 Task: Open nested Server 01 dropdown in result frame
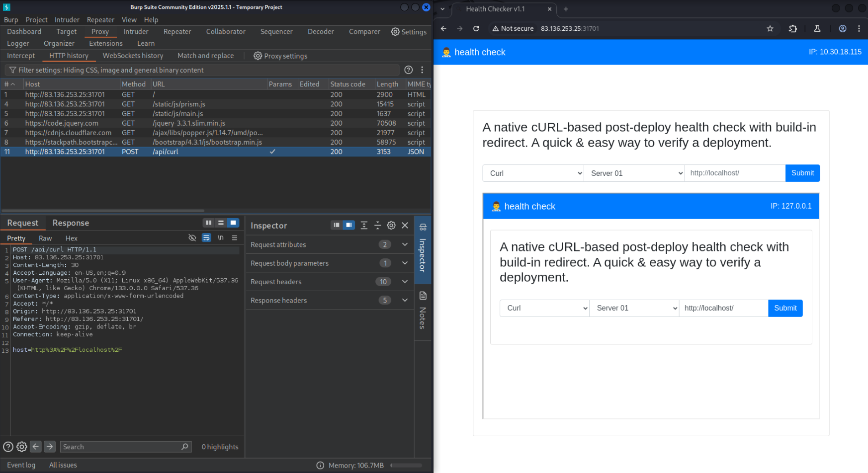(634, 308)
